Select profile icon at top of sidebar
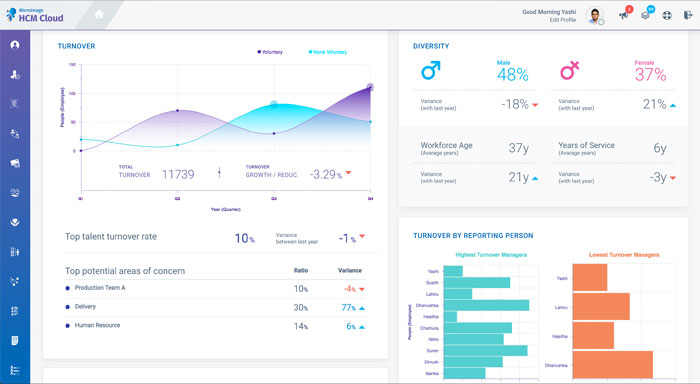The height and width of the screenshot is (384, 700). [15, 45]
